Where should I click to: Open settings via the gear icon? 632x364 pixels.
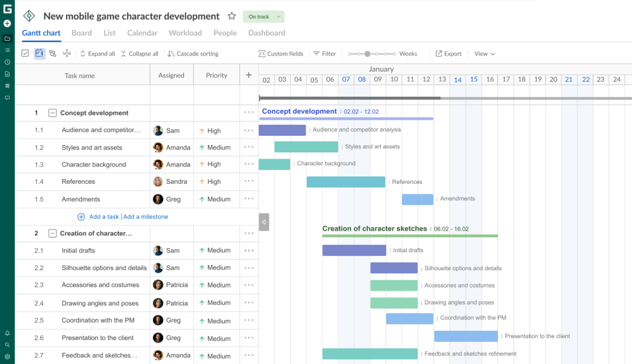(7, 357)
